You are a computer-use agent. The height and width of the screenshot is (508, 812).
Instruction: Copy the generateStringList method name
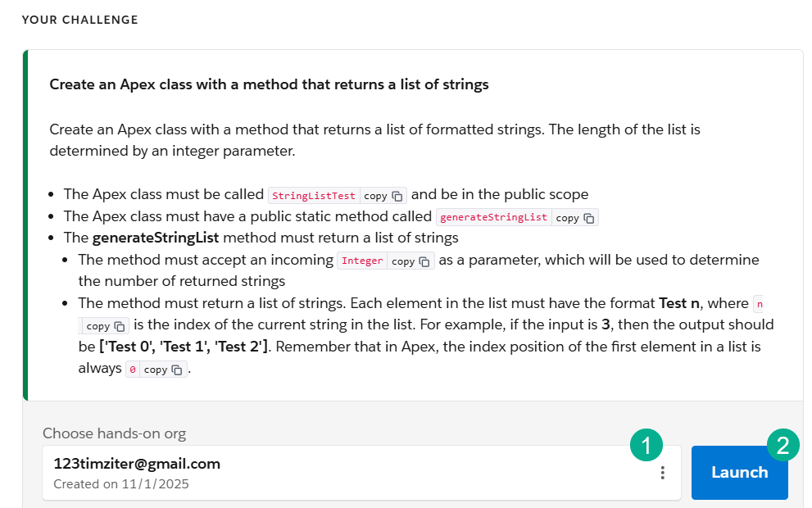pyautogui.click(x=575, y=218)
